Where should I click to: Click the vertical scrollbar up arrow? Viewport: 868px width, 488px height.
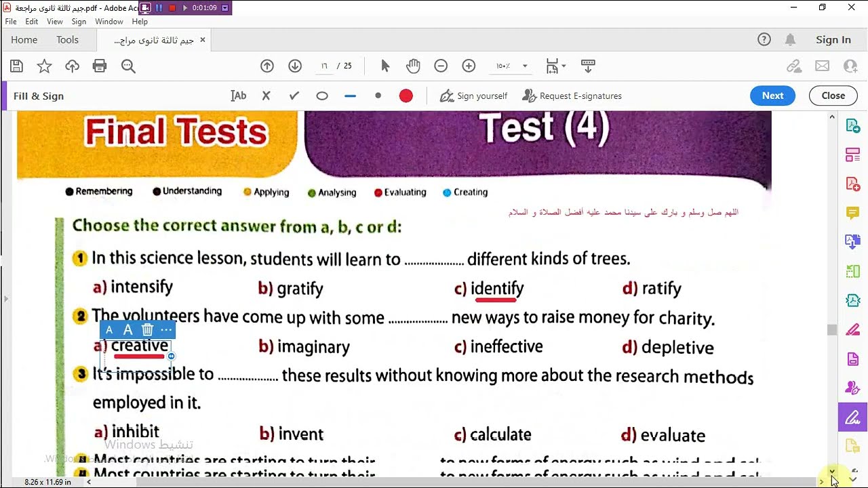[832, 117]
